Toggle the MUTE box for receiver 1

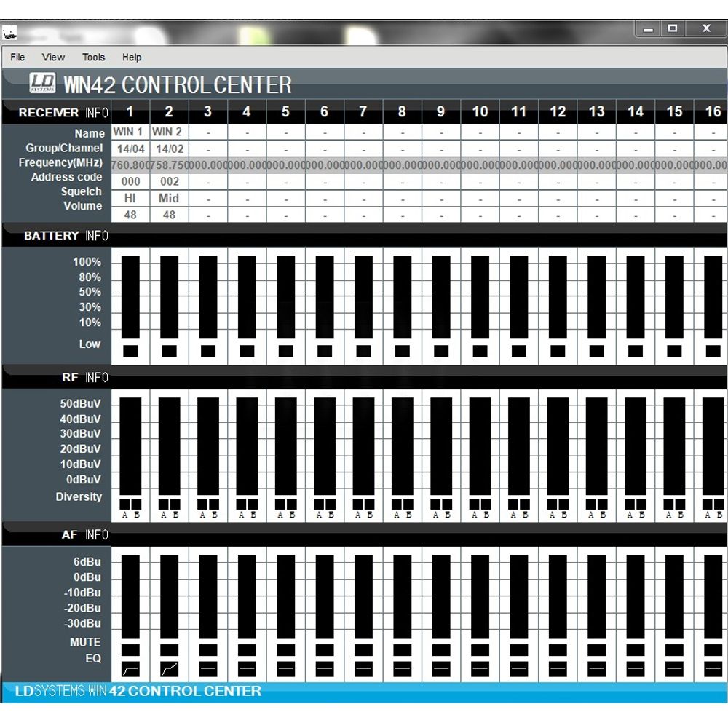tap(130, 649)
